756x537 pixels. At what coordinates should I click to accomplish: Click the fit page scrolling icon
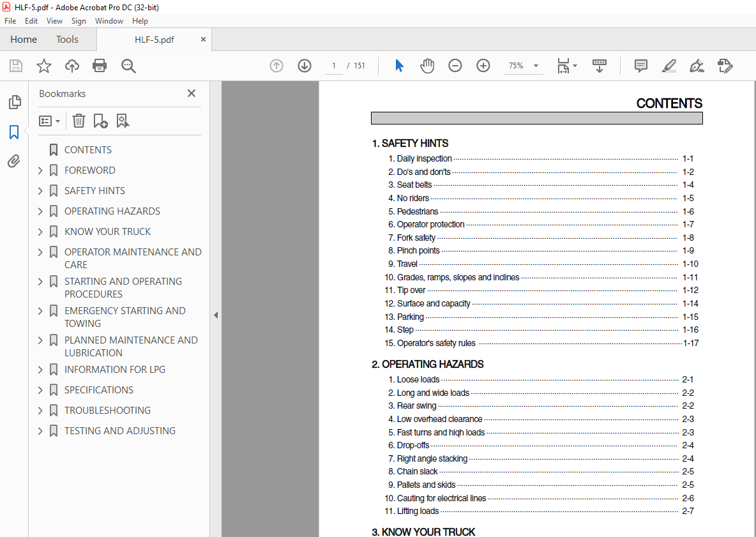(x=563, y=66)
